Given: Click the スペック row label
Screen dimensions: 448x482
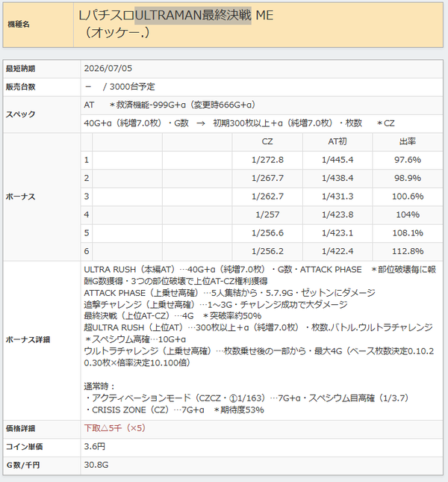Looking at the screenshot, I should tap(21, 114).
